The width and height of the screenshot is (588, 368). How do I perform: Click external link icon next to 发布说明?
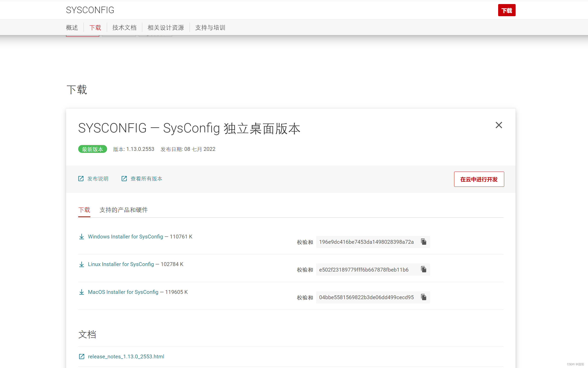81,178
